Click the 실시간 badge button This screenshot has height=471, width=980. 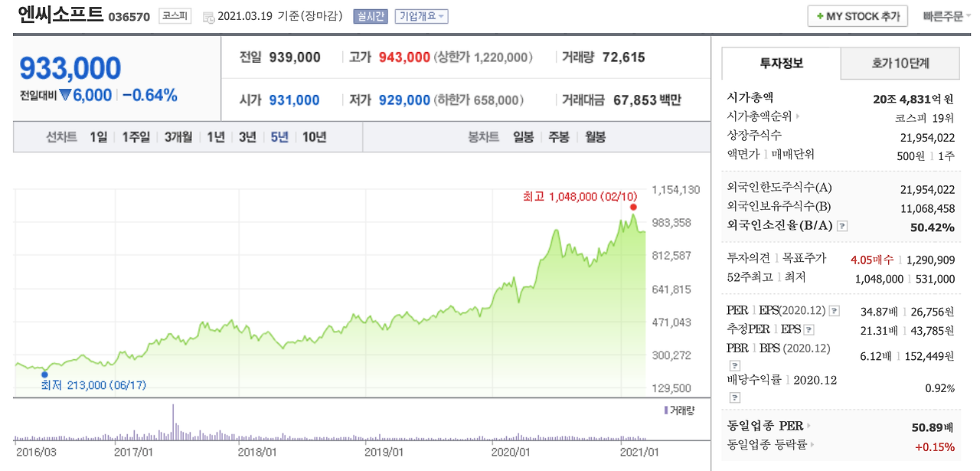[x=371, y=16]
